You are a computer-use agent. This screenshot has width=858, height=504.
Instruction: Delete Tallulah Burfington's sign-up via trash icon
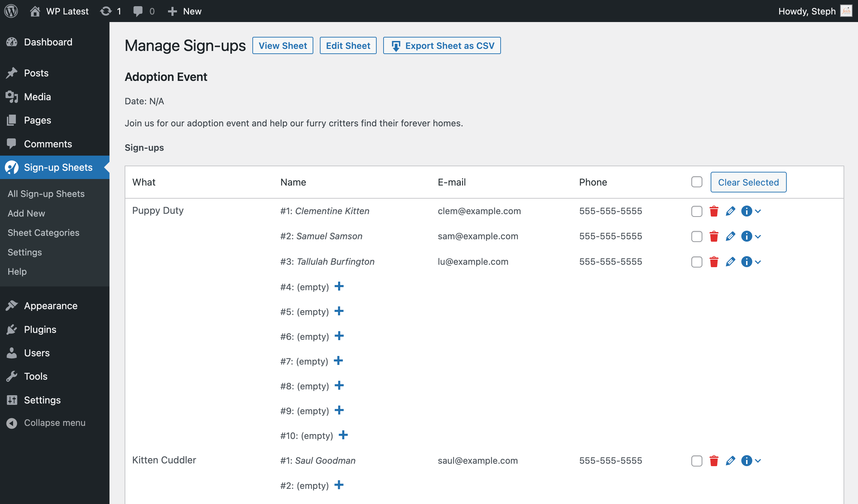tap(714, 262)
